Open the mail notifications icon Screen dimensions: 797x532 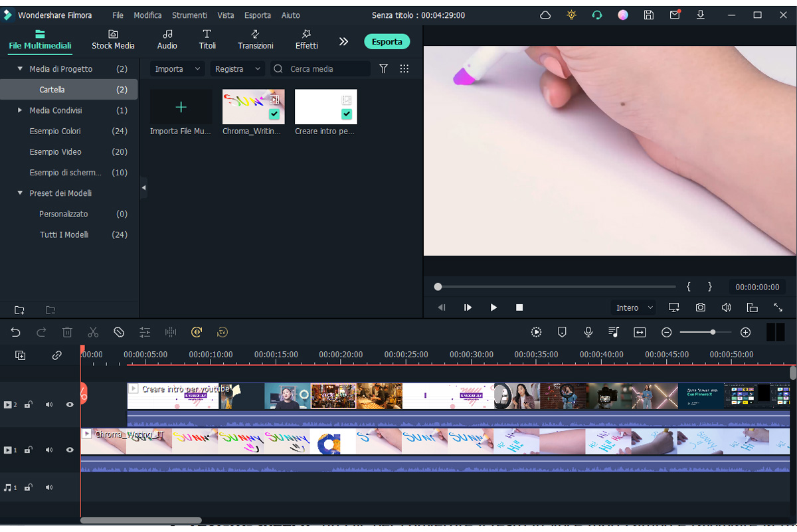click(675, 15)
